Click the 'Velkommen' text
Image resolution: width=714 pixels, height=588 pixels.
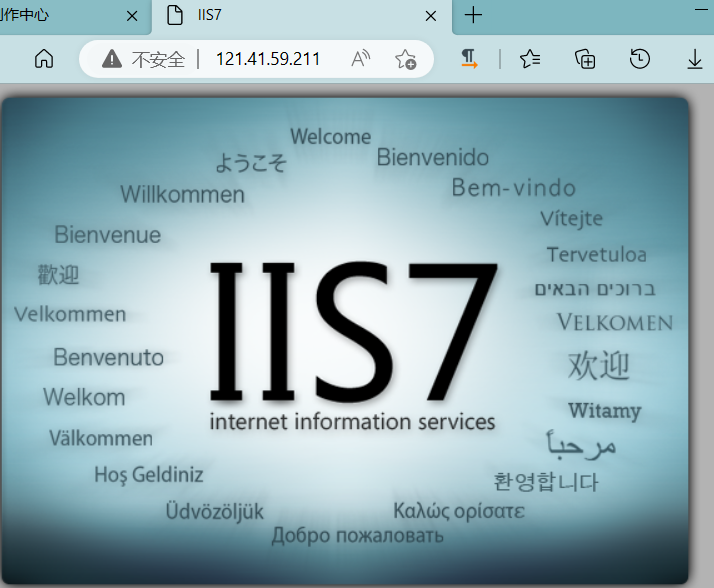(70, 314)
